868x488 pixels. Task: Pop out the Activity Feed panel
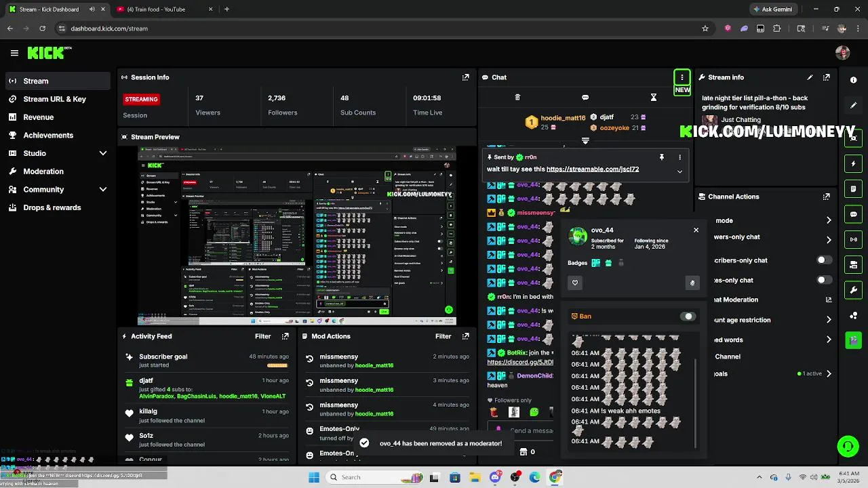(285, 336)
